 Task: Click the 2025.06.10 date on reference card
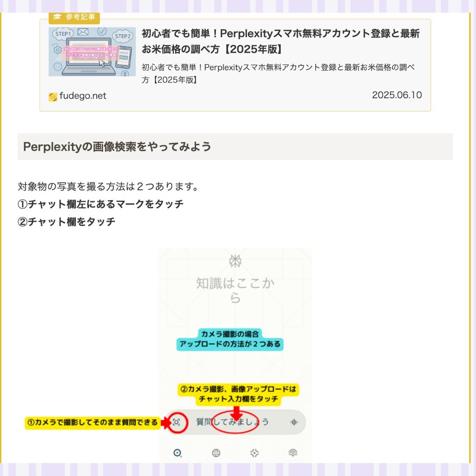[x=397, y=95]
